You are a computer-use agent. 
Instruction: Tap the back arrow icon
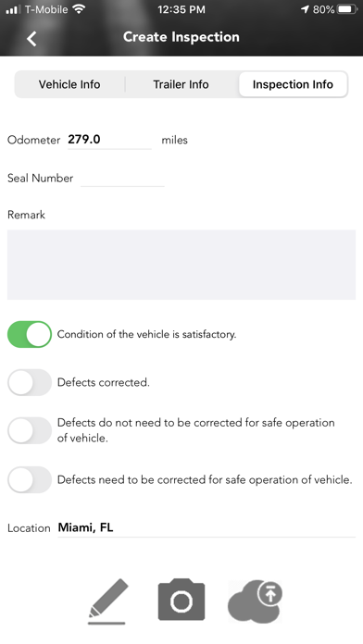click(x=31, y=39)
